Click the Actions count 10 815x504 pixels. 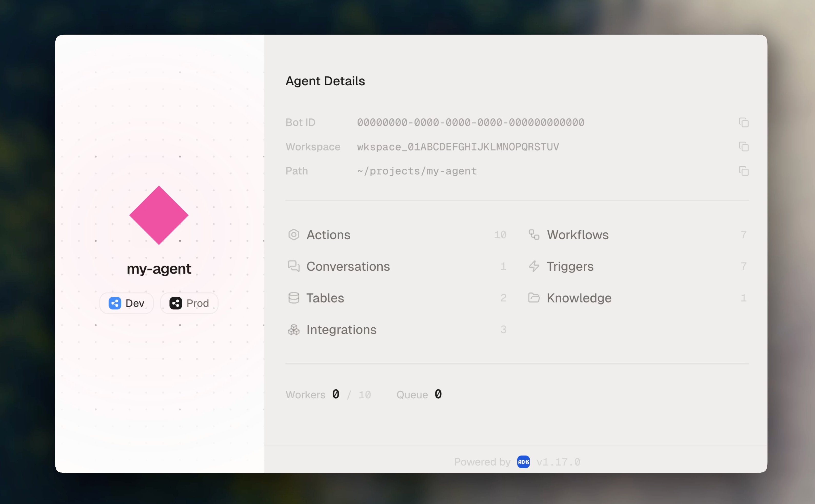coord(500,235)
